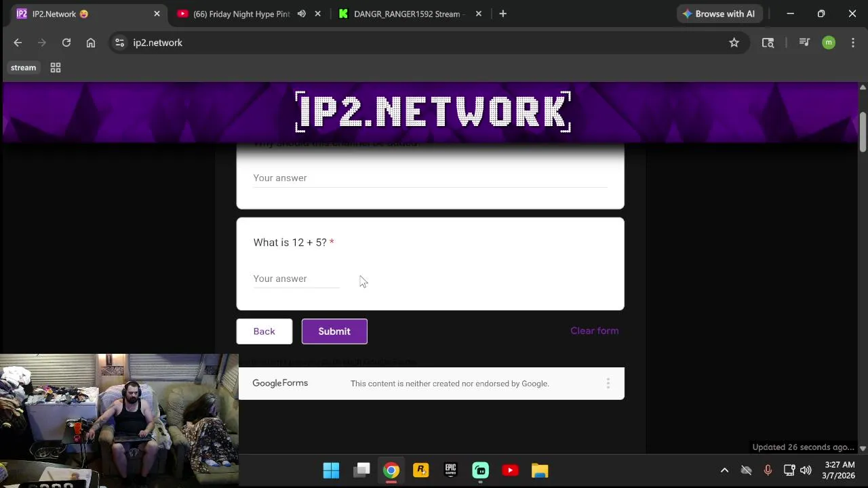Open the media controls icon in toolbar
This screenshot has width=868, height=488.
[804, 43]
